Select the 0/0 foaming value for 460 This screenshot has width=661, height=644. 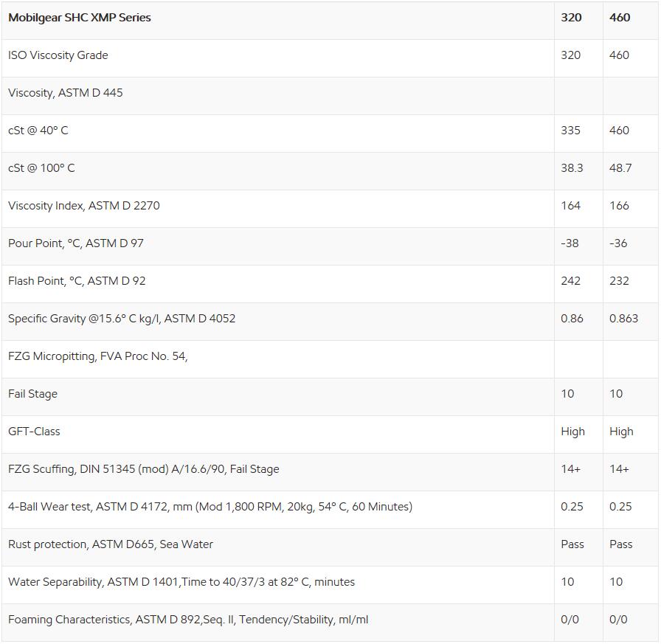[x=618, y=620]
